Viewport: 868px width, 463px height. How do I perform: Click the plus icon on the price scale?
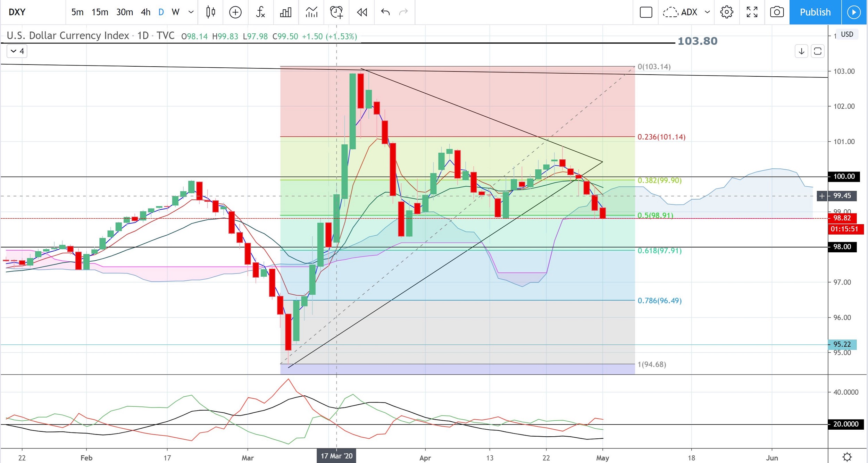(x=822, y=196)
